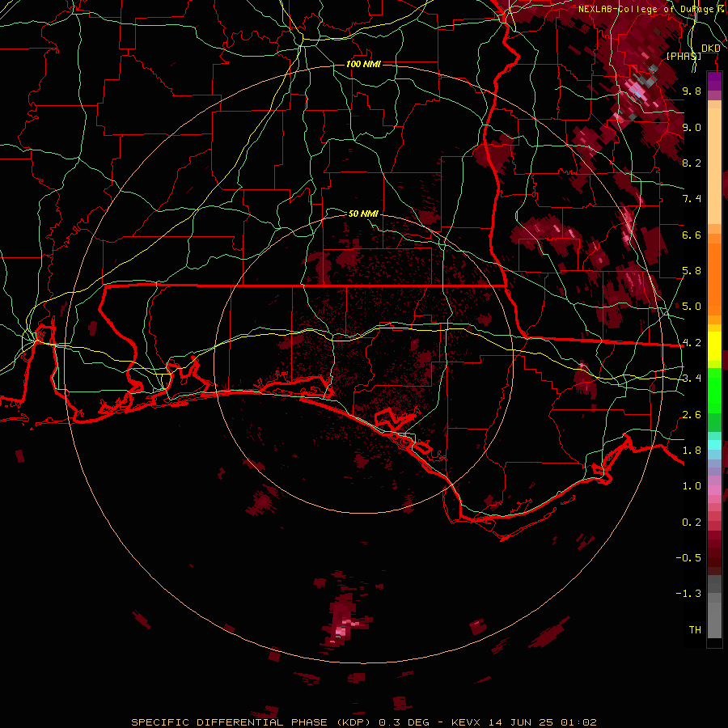The width and height of the screenshot is (728, 728).
Task: Click the -1.3 scale value
Action: pos(688,594)
